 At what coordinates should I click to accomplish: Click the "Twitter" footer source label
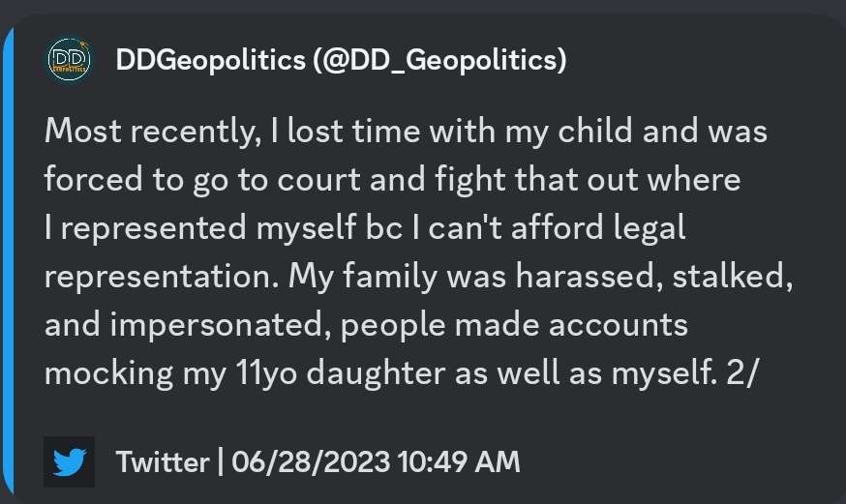pos(162,462)
